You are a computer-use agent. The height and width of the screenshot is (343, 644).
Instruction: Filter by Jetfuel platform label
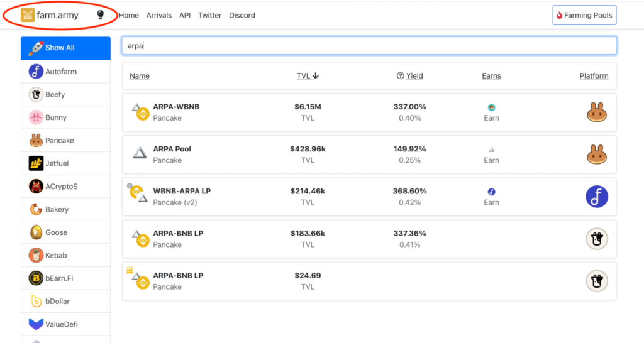click(57, 163)
